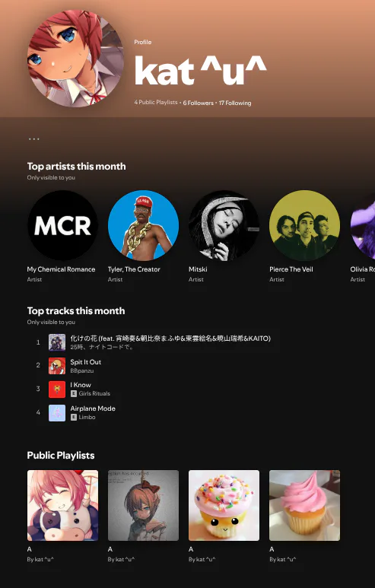This screenshot has width=375, height=588.
Task: View the 6 Followers list
Action: pos(199,103)
